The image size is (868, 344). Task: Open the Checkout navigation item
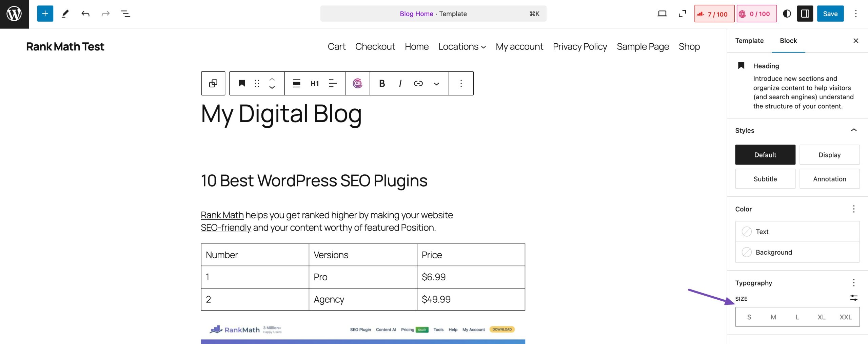(375, 46)
